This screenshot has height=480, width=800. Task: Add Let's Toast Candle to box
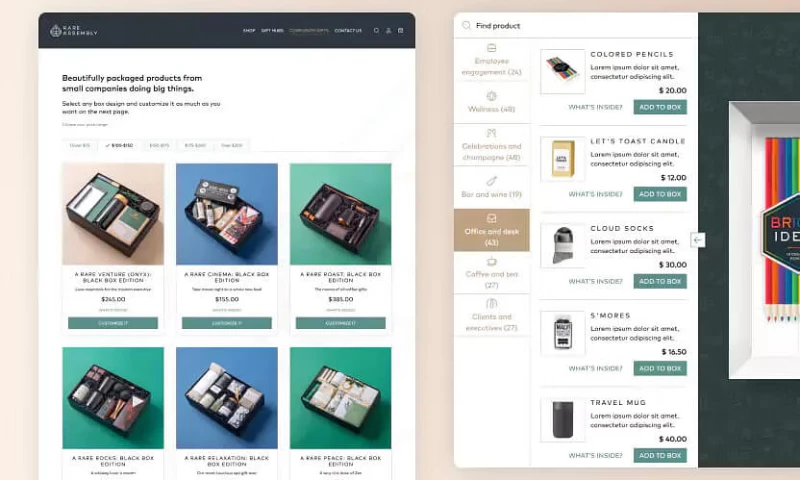tap(660, 194)
